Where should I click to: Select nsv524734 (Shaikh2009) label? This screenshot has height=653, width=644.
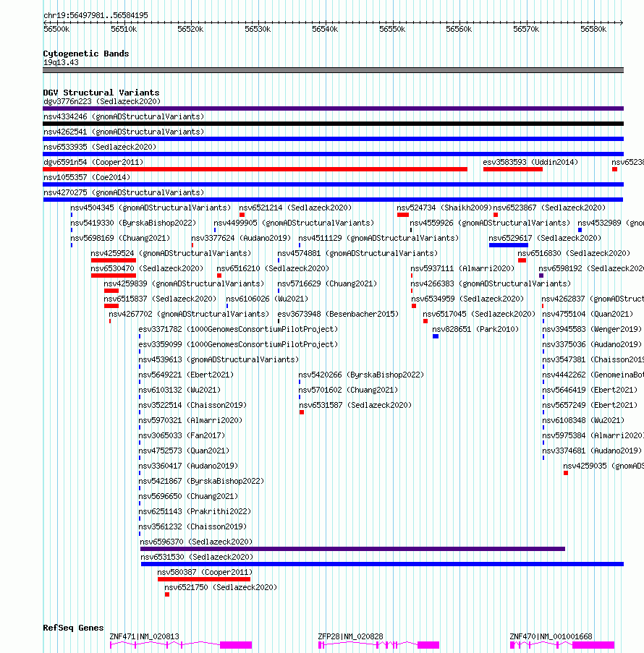444,208
